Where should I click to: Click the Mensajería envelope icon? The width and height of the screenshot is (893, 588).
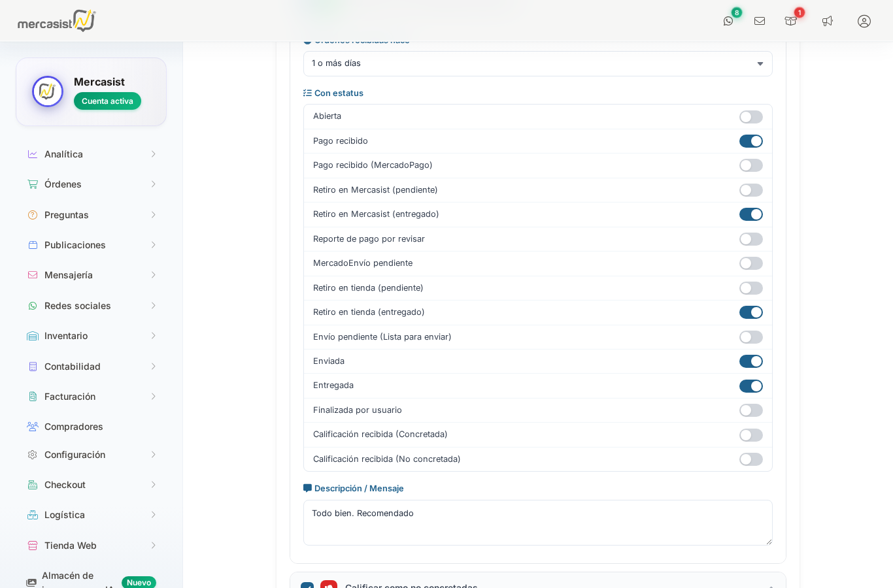[x=33, y=275]
